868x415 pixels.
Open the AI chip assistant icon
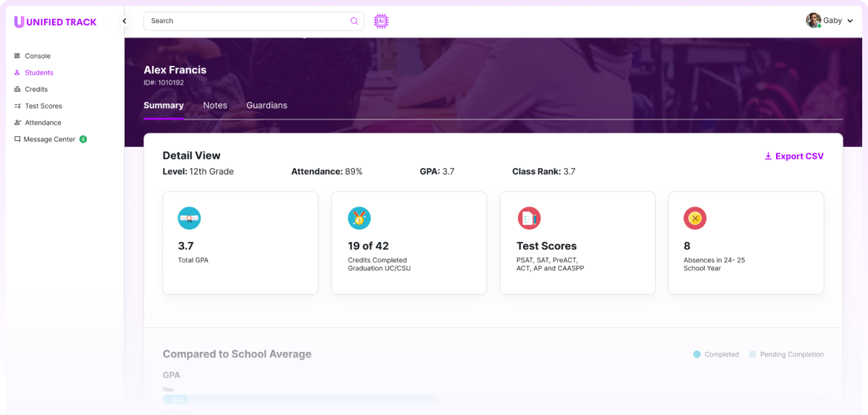pos(381,21)
